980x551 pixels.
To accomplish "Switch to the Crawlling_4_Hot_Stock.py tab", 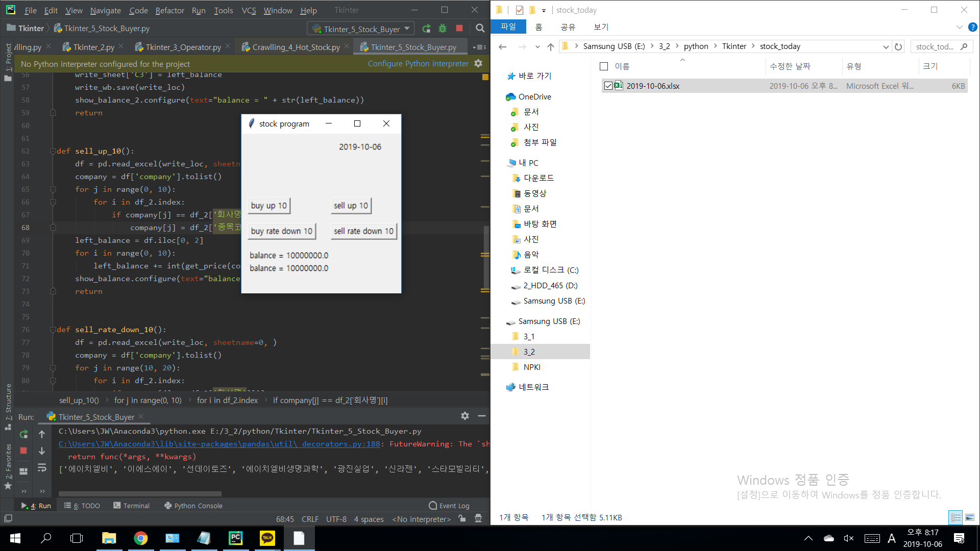I will click(x=296, y=47).
